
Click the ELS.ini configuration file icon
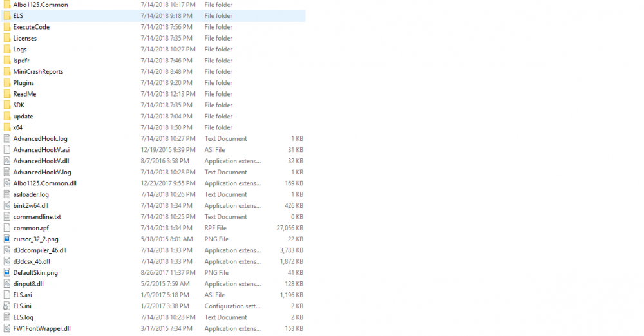(6, 306)
